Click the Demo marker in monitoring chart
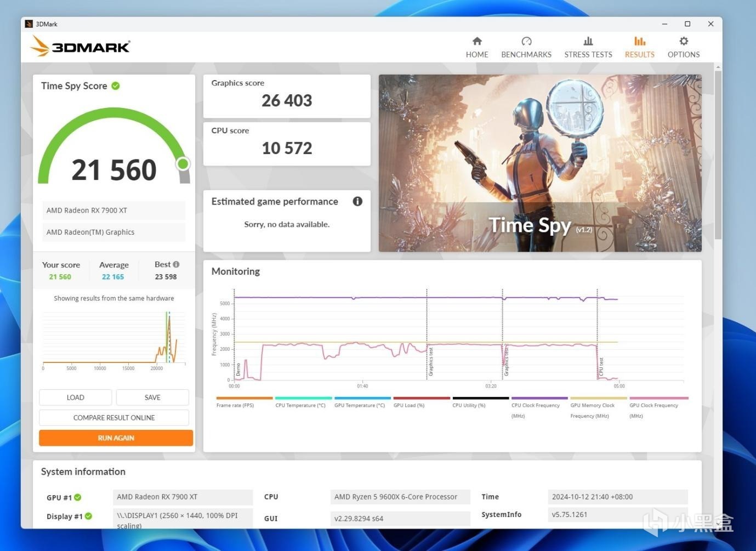This screenshot has height=551, width=756. coord(238,369)
